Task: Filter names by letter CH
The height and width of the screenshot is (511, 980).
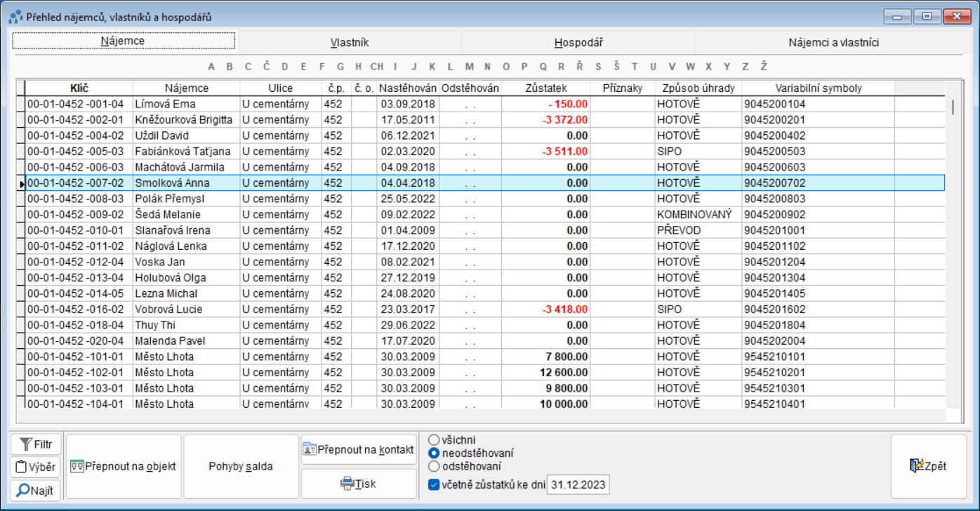Action: click(x=377, y=67)
